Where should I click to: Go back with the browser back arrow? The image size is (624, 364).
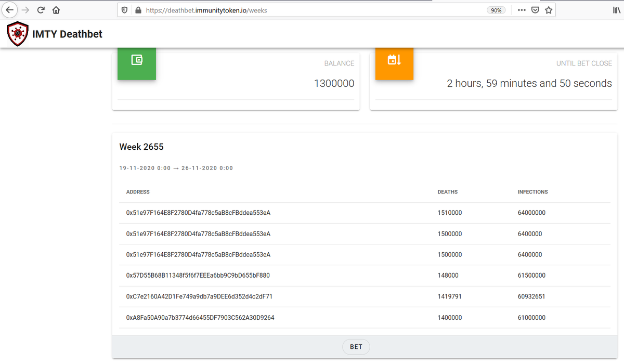tap(10, 10)
